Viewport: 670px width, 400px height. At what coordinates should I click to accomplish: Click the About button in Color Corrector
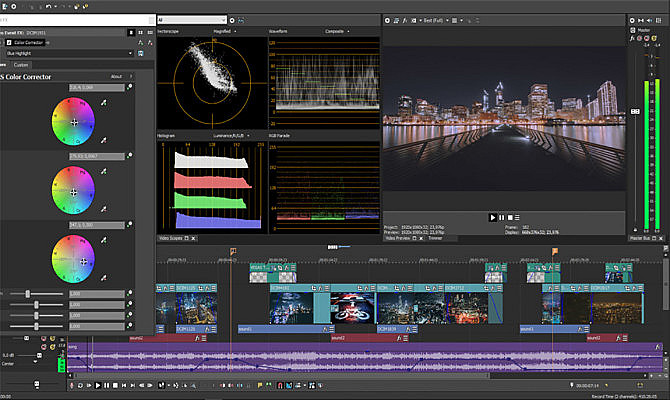coord(116,76)
